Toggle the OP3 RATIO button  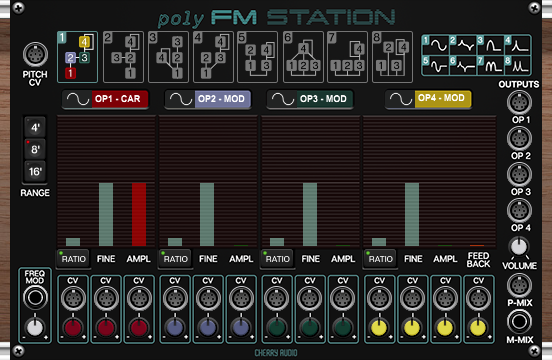point(277,259)
